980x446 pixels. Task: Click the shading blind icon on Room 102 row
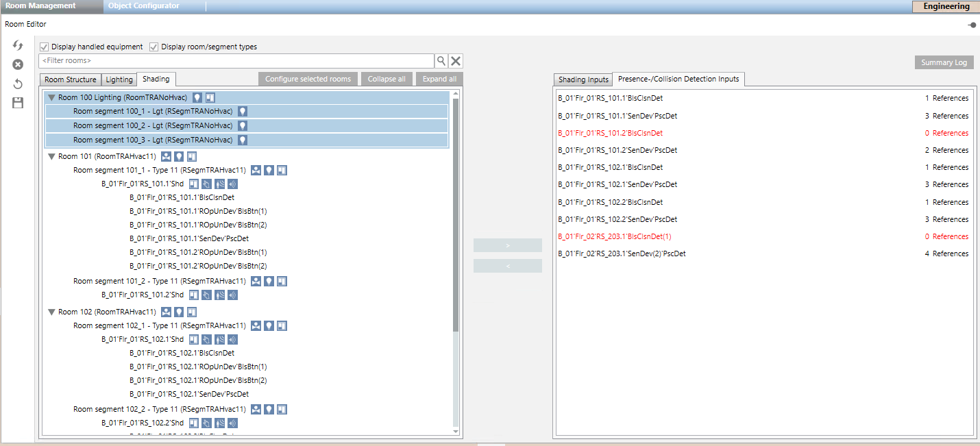tap(192, 312)
